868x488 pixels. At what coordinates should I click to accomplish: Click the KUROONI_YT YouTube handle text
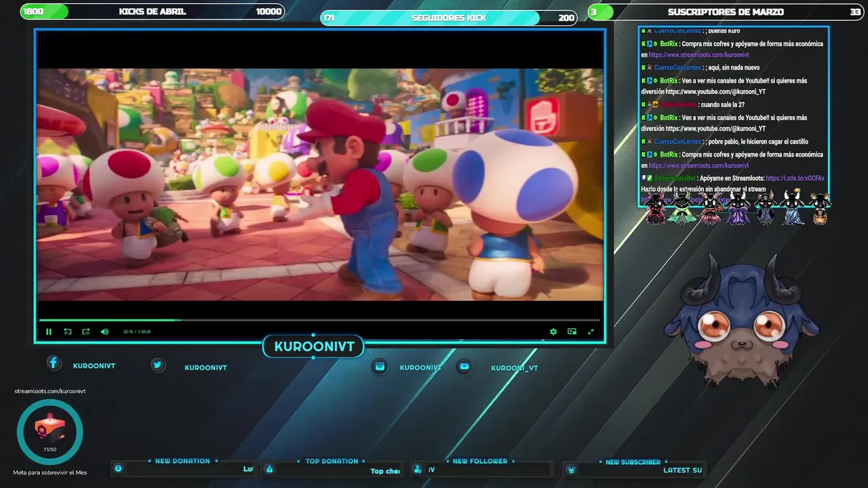(x=515, y=368)
